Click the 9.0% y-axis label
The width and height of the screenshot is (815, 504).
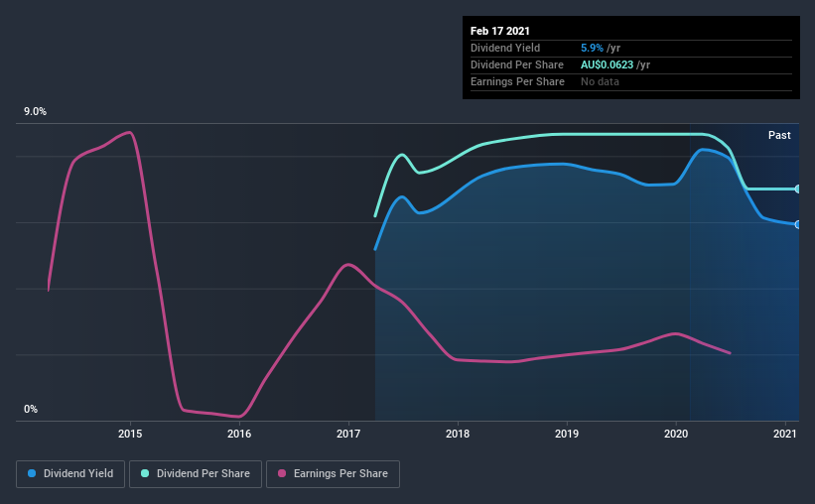click(35, 112)
